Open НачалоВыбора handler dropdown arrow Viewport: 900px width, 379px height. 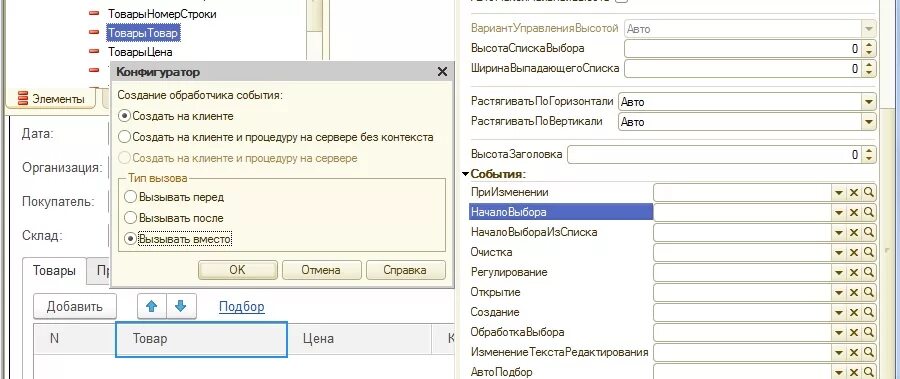839,213
